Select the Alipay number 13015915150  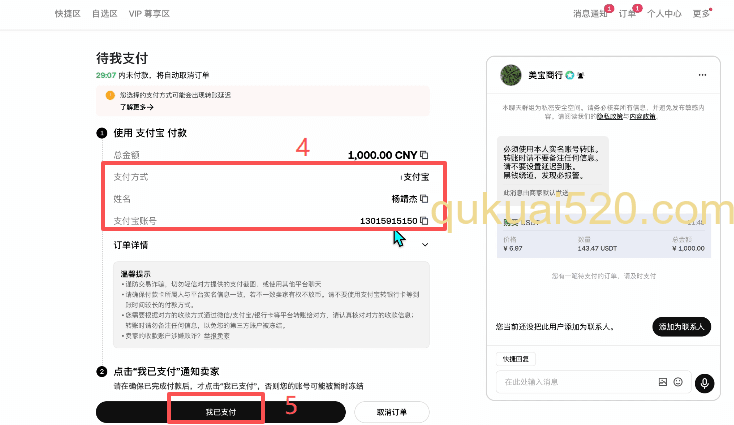[389, 221]
